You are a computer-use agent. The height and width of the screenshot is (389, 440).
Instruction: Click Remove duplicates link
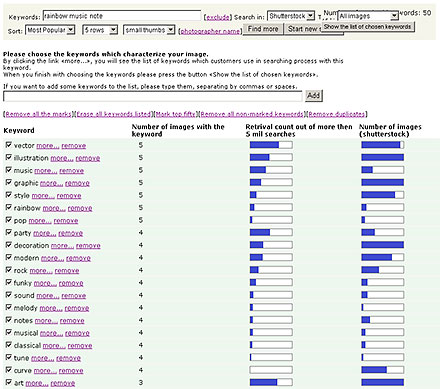point(337,114)
